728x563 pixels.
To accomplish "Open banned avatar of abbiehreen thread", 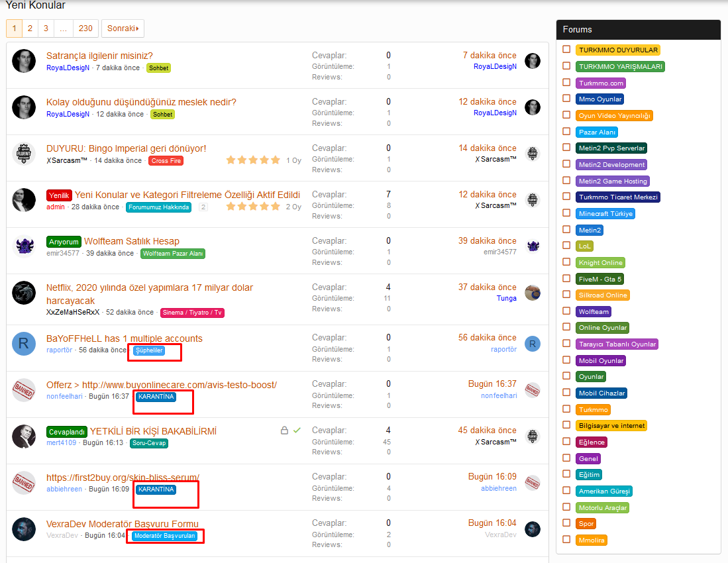I will pyautogui.click(x=24, y=483).
